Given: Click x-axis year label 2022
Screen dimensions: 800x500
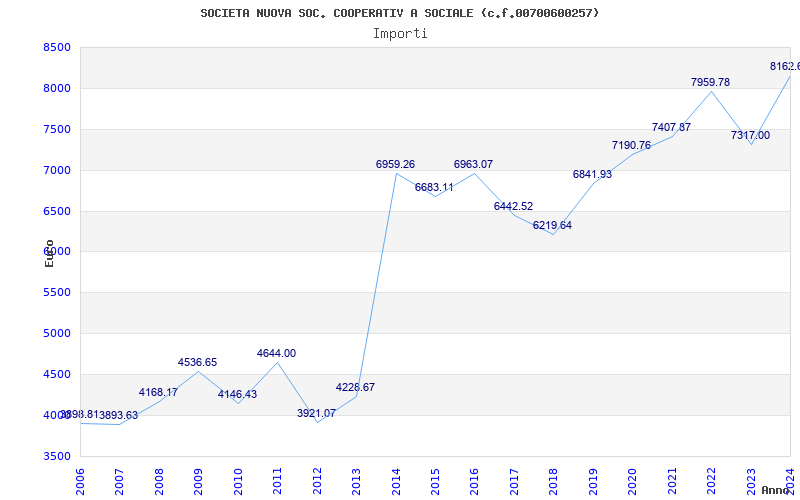Looking at the screenshot, I should [711, 481].
